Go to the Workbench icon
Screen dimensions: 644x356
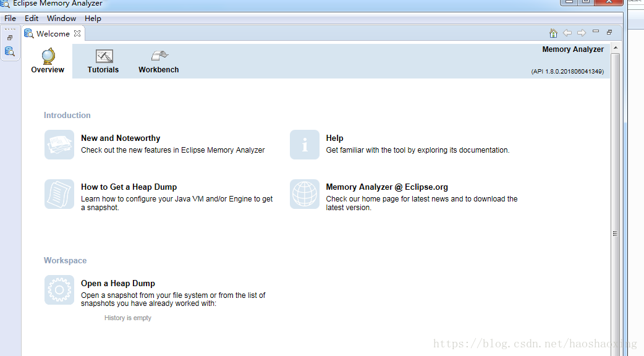click(159, 56)
